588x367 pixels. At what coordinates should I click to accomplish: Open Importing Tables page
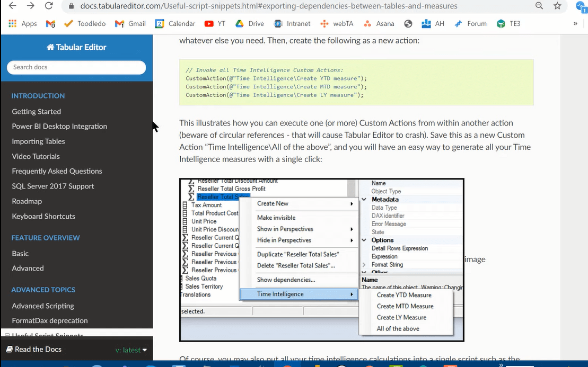pyautogui.click(x=38, y=141)
